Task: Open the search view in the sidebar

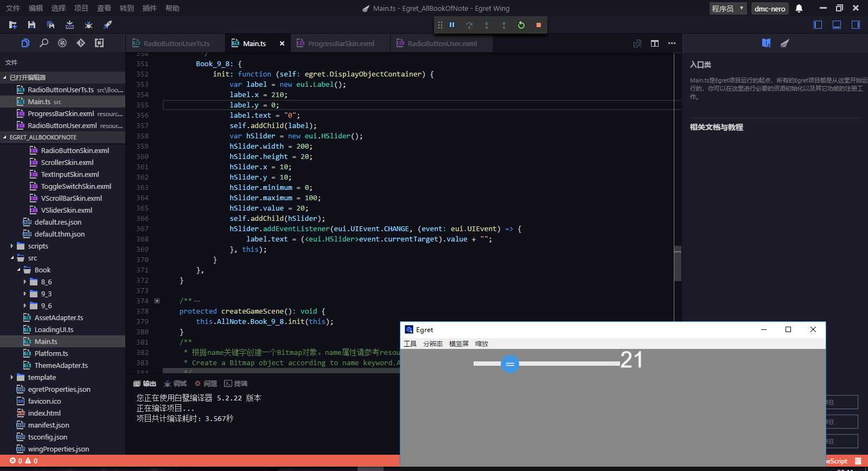Action: 44,43
